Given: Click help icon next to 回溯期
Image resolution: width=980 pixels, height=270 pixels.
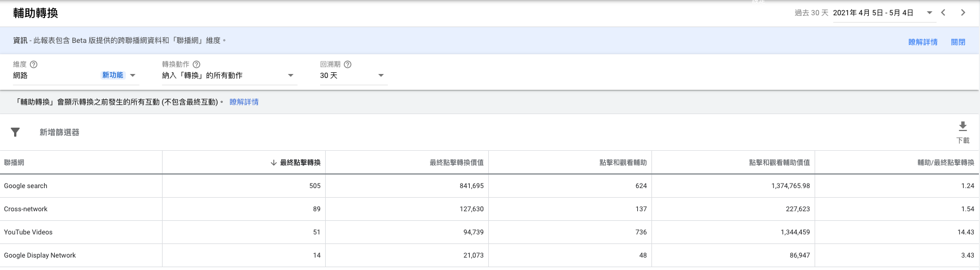Looking at the screenshot, I should [348, 64].
